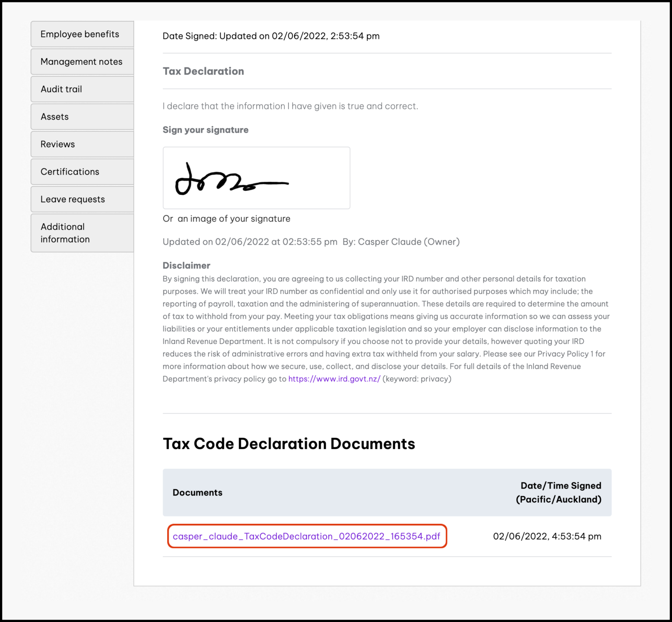Viewport: 672px width, 622px height.
Task: Click the Tax Code Declaration Documents title
Action: 289,443
